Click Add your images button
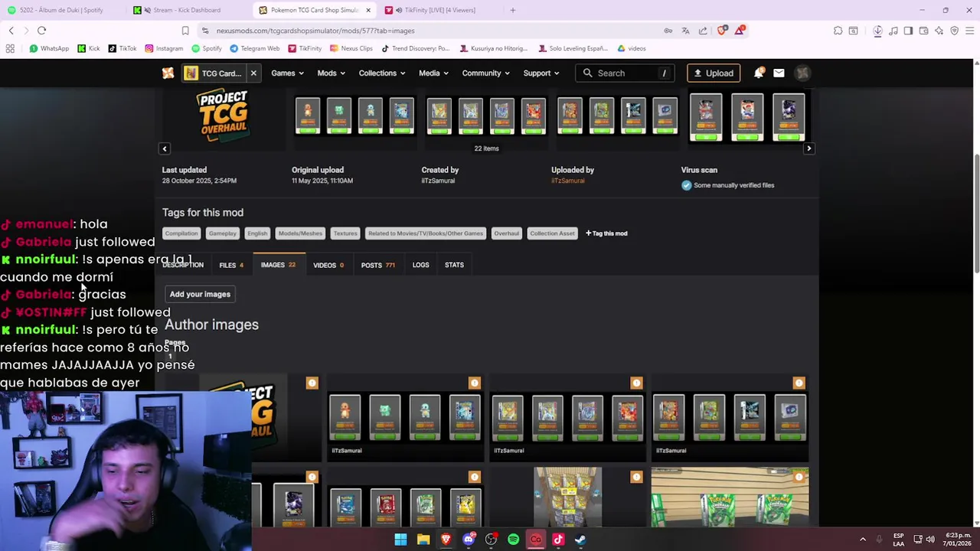980x551 pixels. tap(200, 294)
